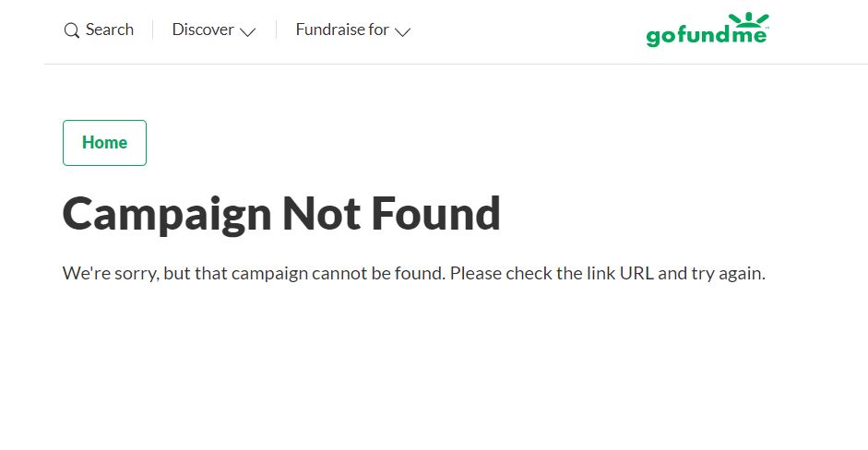The image size is (868, 450).
Task: Open the Discover menu
Action: point(214,30)
